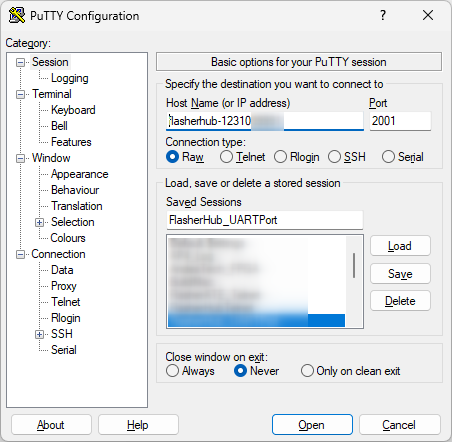Open the Proxy connection settings
This screenshot has height=442, width=452.
coord(64,286)
